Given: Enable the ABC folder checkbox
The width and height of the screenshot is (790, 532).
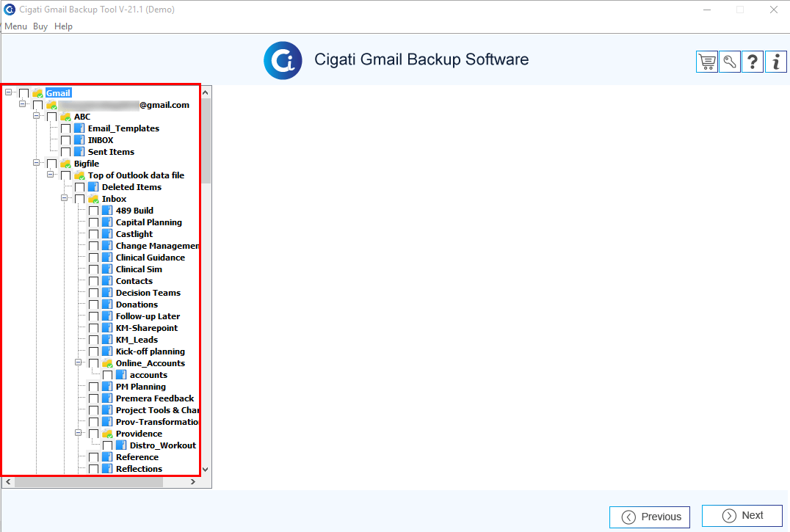Looking at the screenshot, I should click(52, 117).
